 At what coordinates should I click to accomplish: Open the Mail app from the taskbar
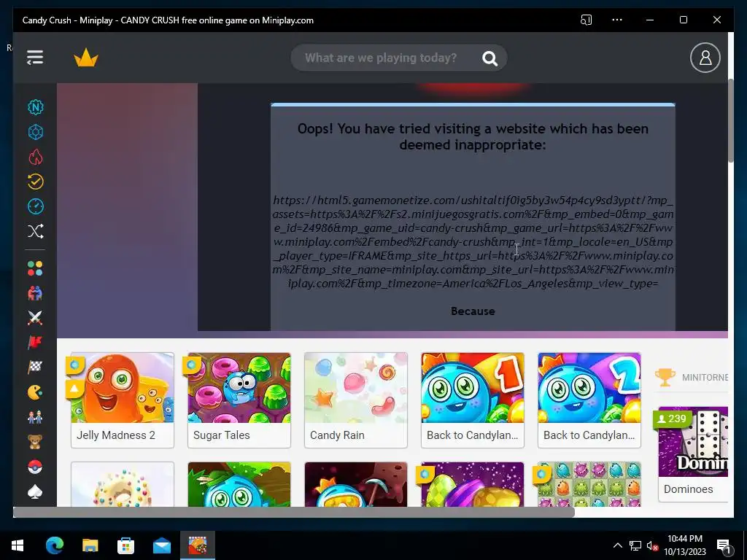pos(161,545)
